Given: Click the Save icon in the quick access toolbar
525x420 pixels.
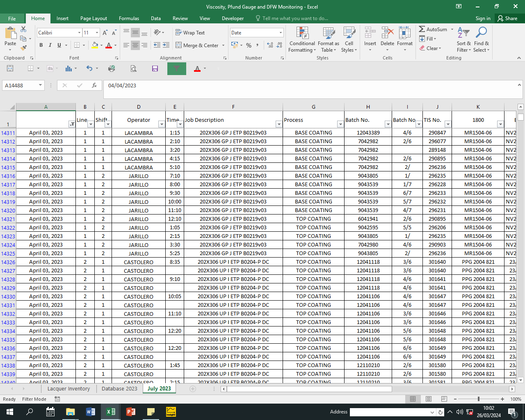Looking at the screenshot, I should 155,68.
